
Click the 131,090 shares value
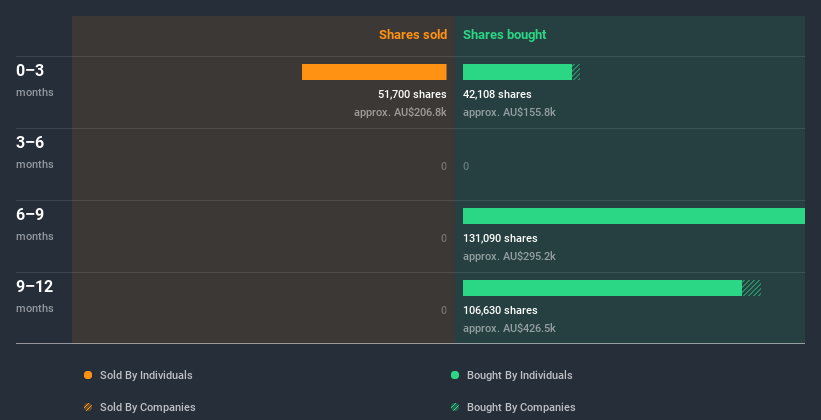[x=500, y=238]
